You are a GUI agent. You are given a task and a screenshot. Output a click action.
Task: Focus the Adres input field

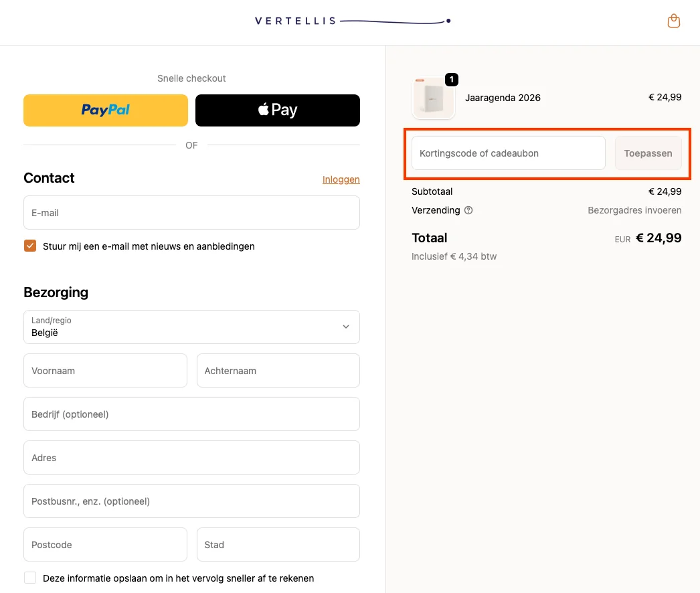(x=191, y=458)
